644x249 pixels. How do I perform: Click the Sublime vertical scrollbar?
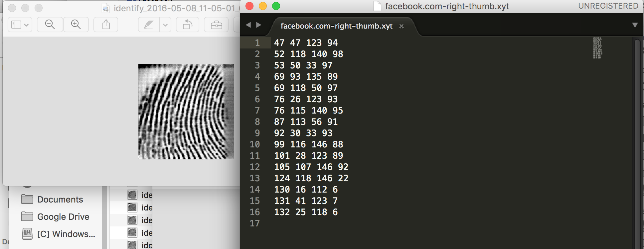(x=637, y=143)
